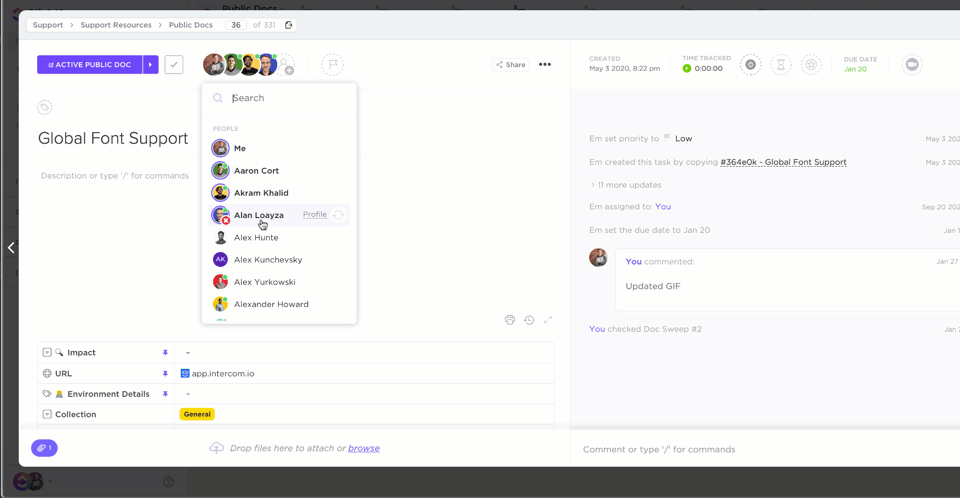
Task: Start the time tracker play icon
Action: pos(687,69)
